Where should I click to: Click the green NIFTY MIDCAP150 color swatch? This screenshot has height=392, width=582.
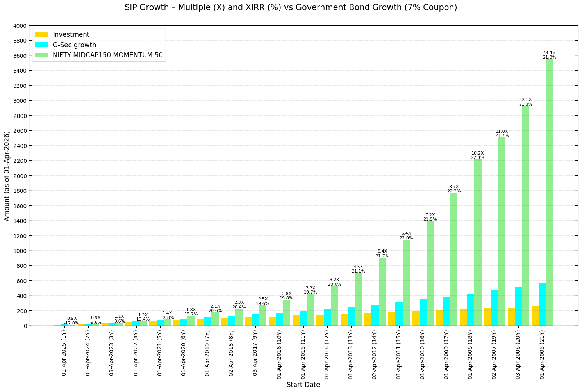click(x=41, y=55)
